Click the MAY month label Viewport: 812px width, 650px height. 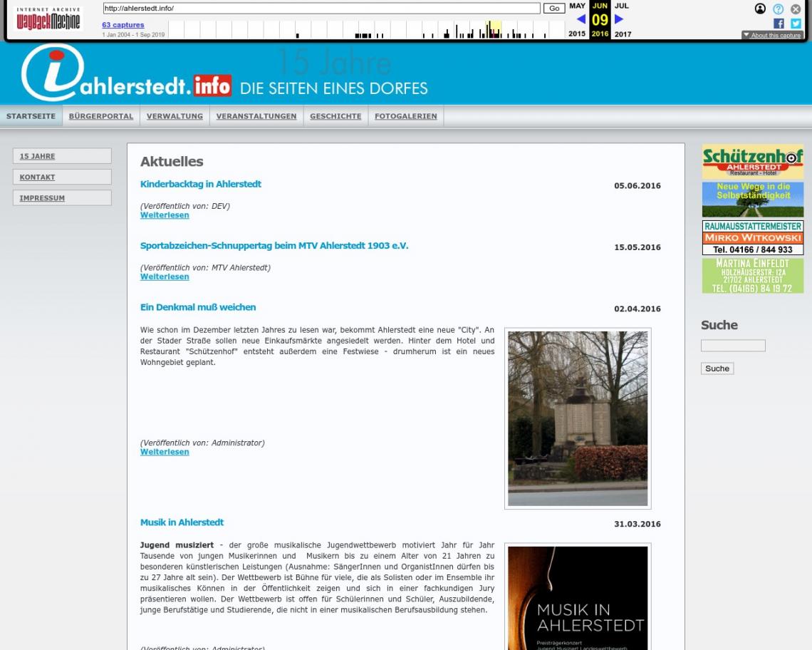[x=577, y=6]
